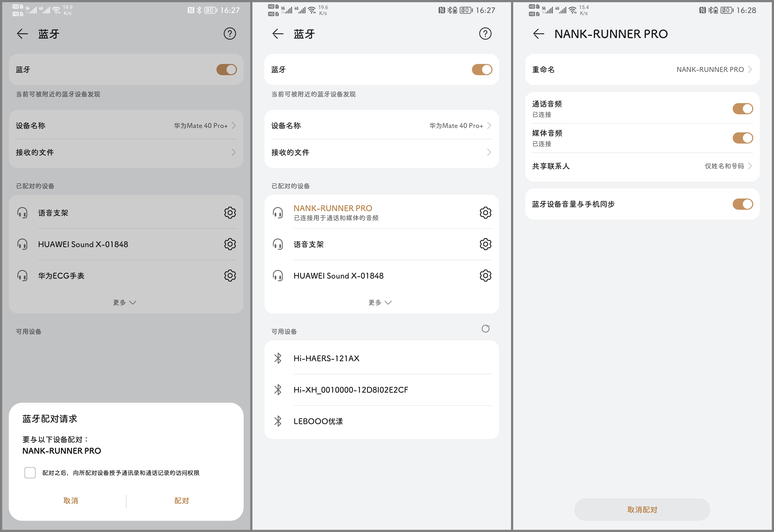Open help icon on left Bluetooth screen
The height and width of the screenshot is (532, 774).
(x=230, y=34)
